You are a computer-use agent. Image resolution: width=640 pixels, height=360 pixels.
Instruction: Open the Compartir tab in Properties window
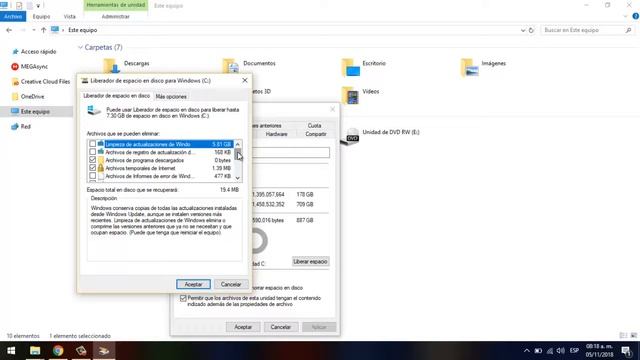click(x=316, y=134)
